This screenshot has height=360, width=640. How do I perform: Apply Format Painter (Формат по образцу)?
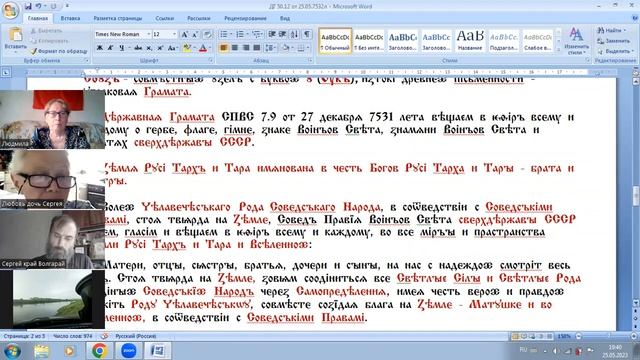pyautogui.click(x=58, y=51)
